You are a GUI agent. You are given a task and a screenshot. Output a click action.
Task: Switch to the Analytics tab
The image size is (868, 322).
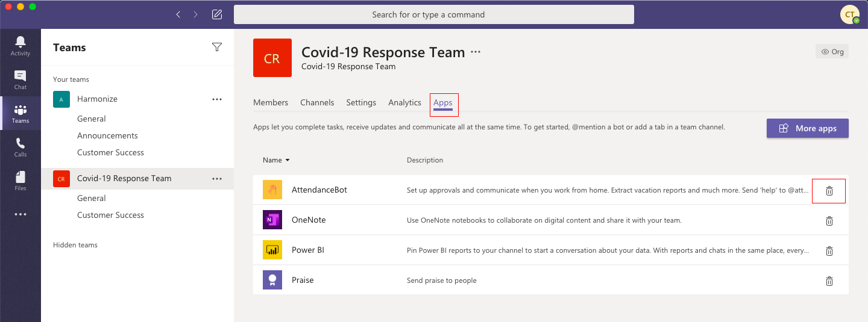(x=404, y=102)
